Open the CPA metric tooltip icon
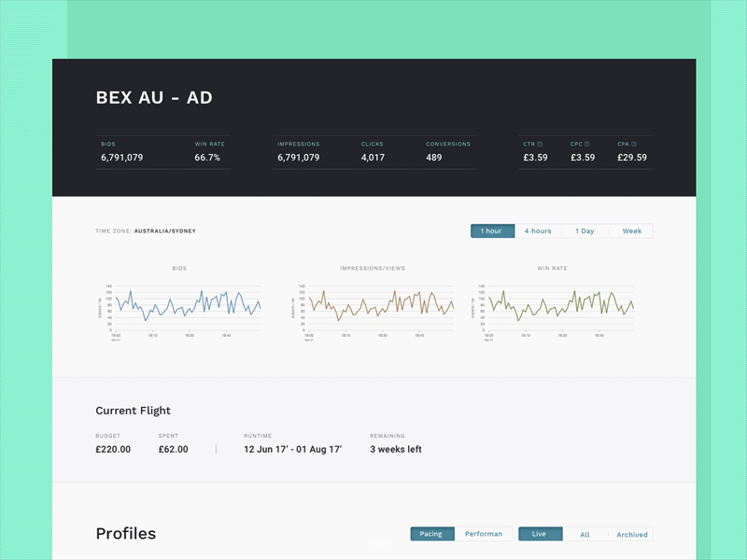 point(634,144)
